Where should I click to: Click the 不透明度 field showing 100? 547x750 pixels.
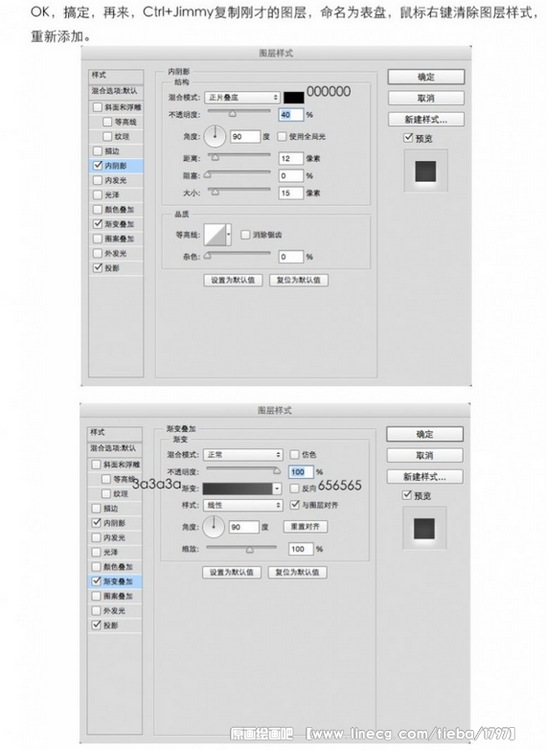[301, 472]
